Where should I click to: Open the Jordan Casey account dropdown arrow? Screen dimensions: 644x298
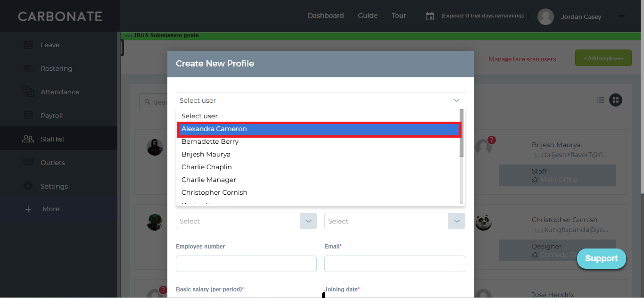pos(621,17)
